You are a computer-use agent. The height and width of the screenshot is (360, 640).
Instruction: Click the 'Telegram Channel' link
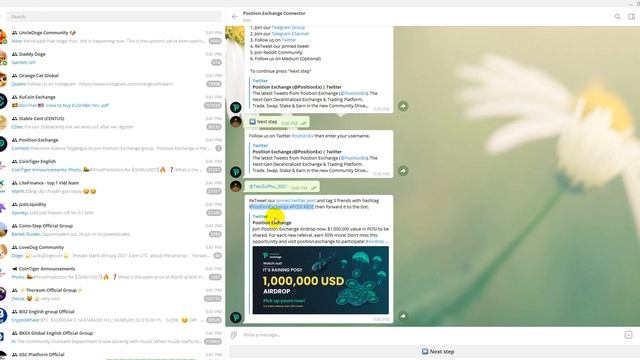(x=290, y=34)
